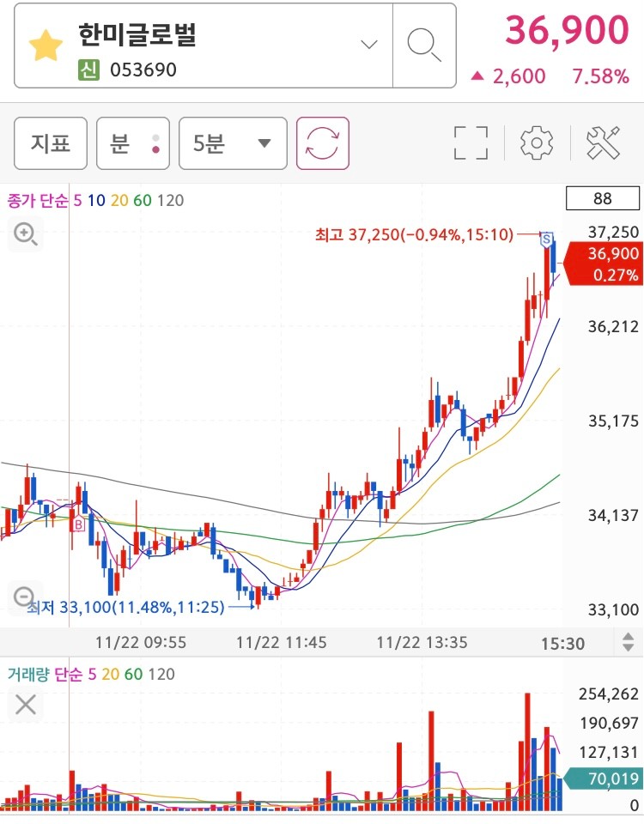The height and width of the screenshot is (824, 644).
Task: Click the 127,131 volume axis label
Action: tap(609, 752)
